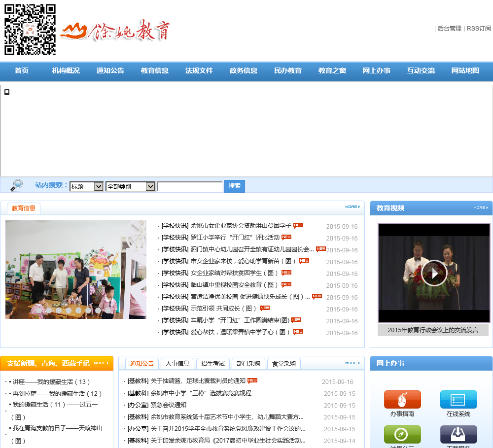The image size is (493, 448).
Task: Click MORE in 教育信息 panel
Action: (352, 207)
